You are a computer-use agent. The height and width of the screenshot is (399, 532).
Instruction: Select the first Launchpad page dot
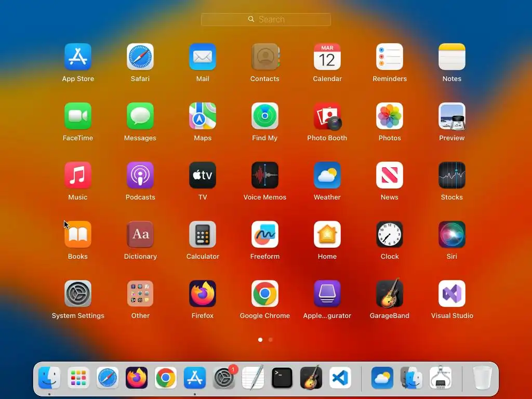[x=260, y=340]
